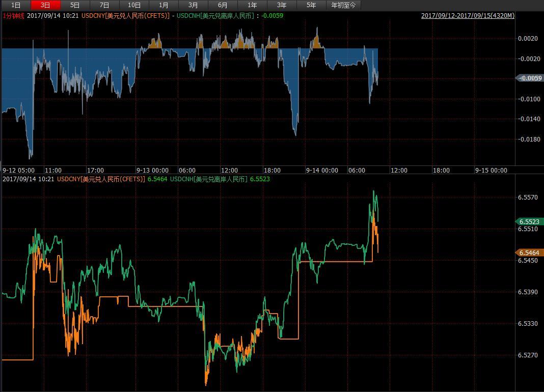544x392 pixels.
Task: Click the date range link 2017/09/12-2017/09/15(4320M)
Action: 468,16
